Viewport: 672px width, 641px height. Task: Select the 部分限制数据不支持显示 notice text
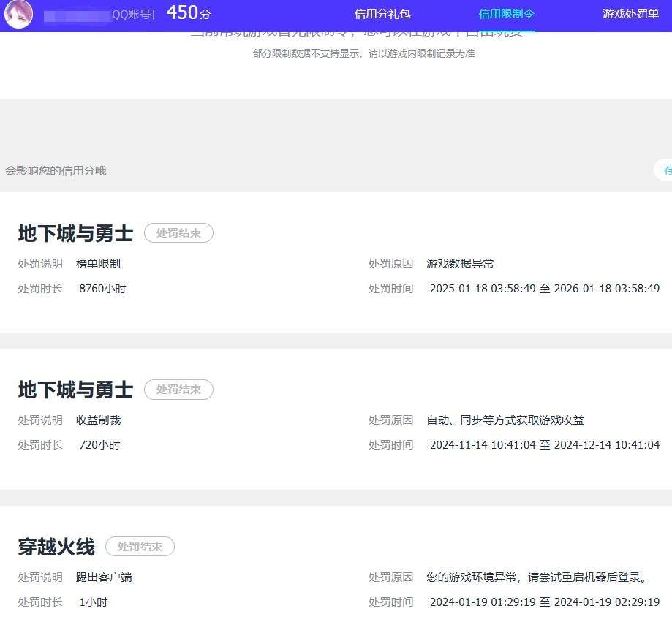tap(363, 53)
